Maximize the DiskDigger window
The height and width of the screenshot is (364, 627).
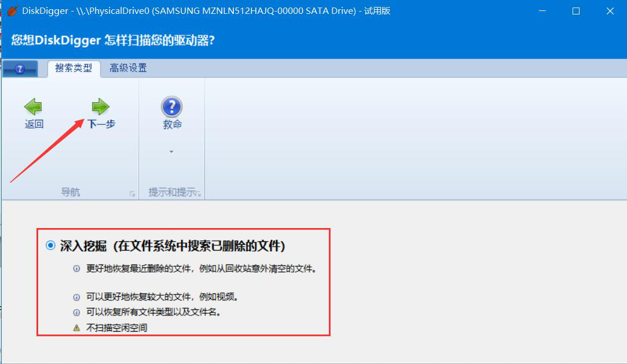[576, 11]
